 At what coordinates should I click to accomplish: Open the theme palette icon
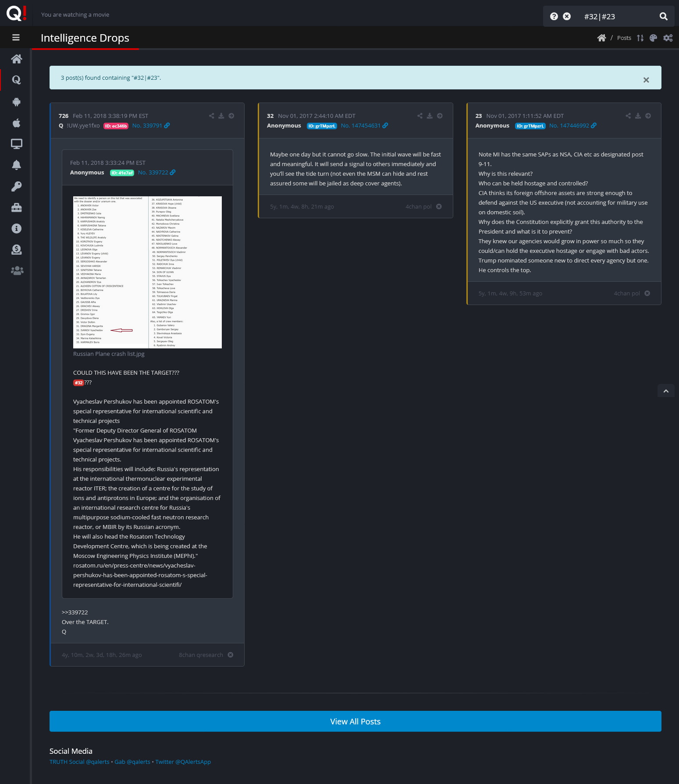(x=653, y=38)
